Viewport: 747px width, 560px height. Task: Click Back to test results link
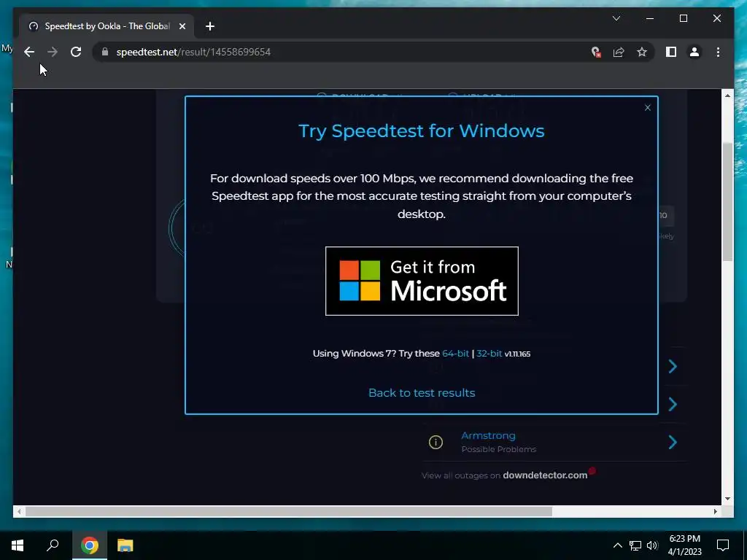click(422, 393)
